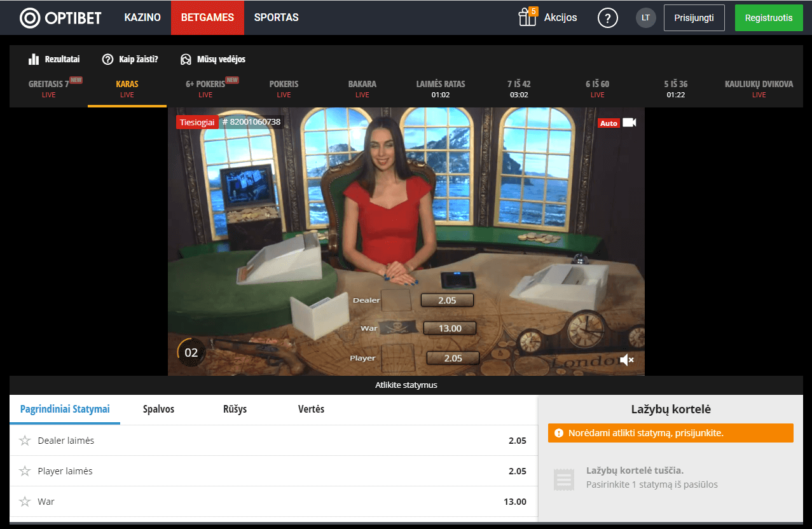
Task: Open the Akcijos gift promotions icon
Action: (x=527, y=17)
